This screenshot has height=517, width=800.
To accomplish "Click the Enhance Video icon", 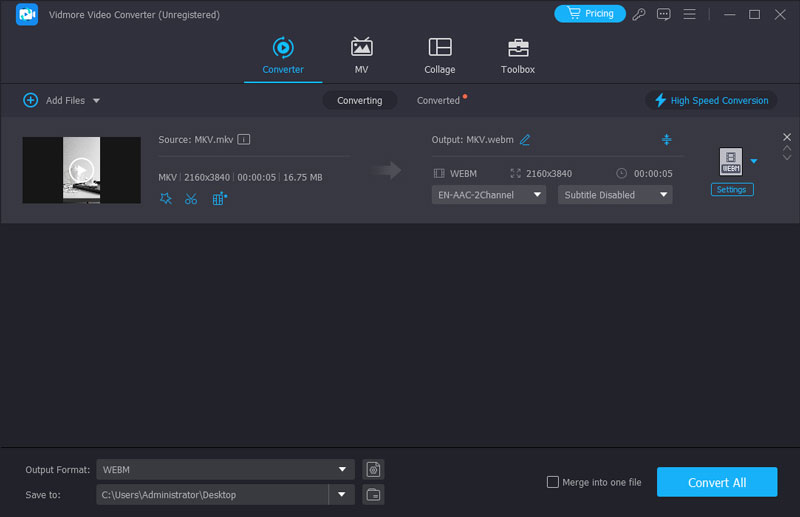I will coord(219,199).
